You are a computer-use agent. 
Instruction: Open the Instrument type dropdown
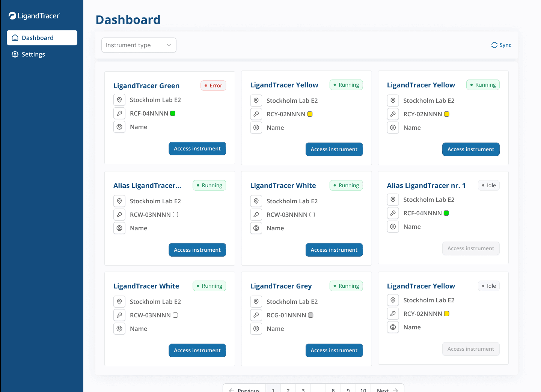pyautogui.click(x=139, y=45)
